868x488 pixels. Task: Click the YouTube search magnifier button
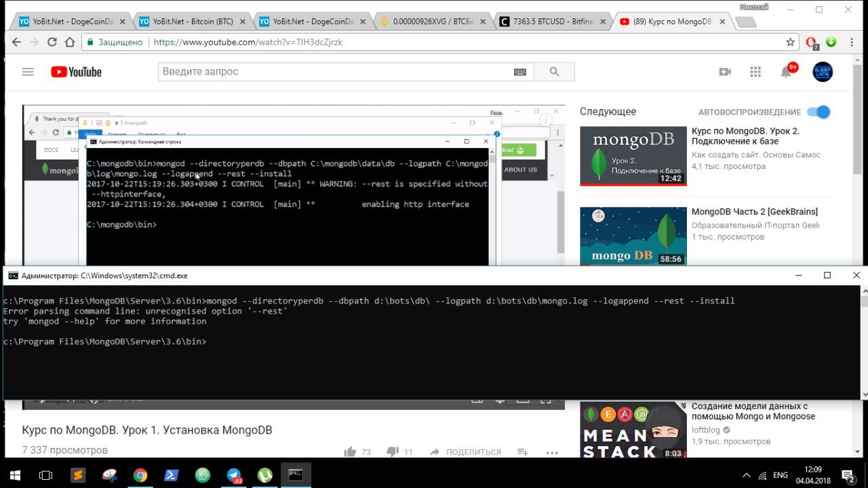tap(554, 72)
